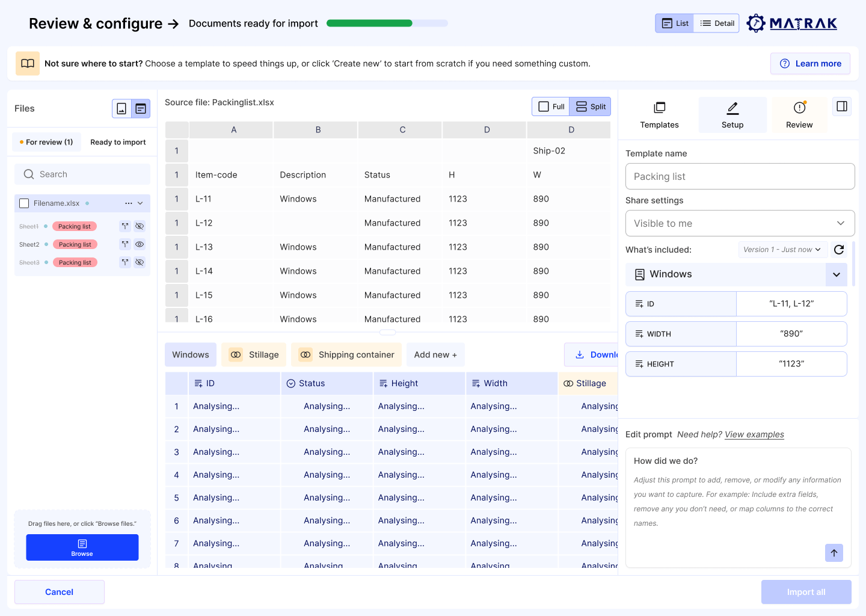Click the Add new + button
This screenshot has height=616, width=866.
435,355
